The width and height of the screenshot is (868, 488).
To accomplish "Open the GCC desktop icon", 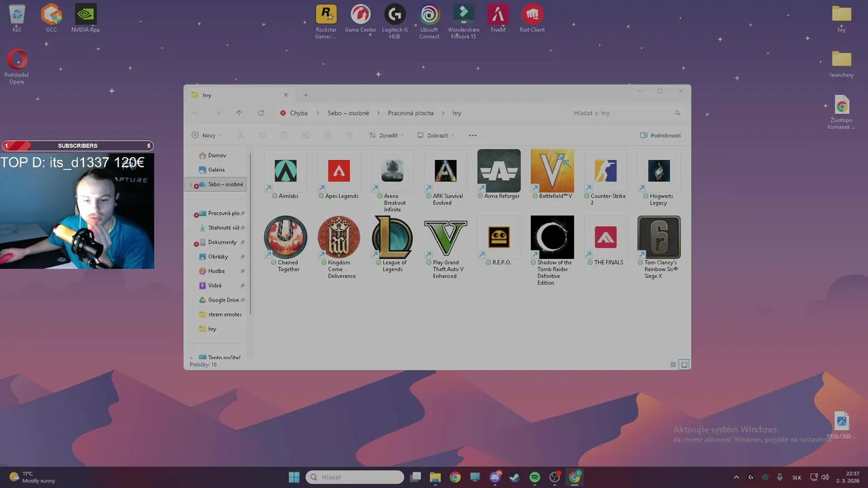I will pos(52,18).
